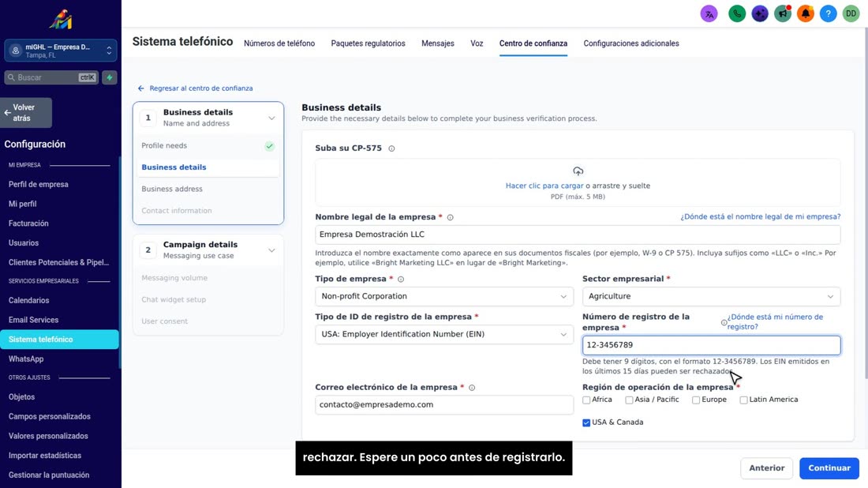Viewport: 868px width, 488px height.
Task: Click the Volver atrás button
Action: (26, 113)
